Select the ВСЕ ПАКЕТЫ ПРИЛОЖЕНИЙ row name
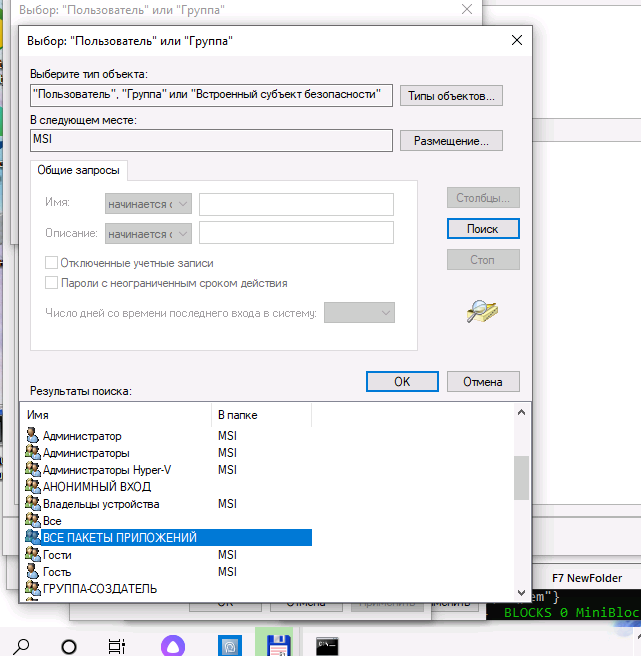The height and width of the screenshot is (656, 641). tap(120, 538)
